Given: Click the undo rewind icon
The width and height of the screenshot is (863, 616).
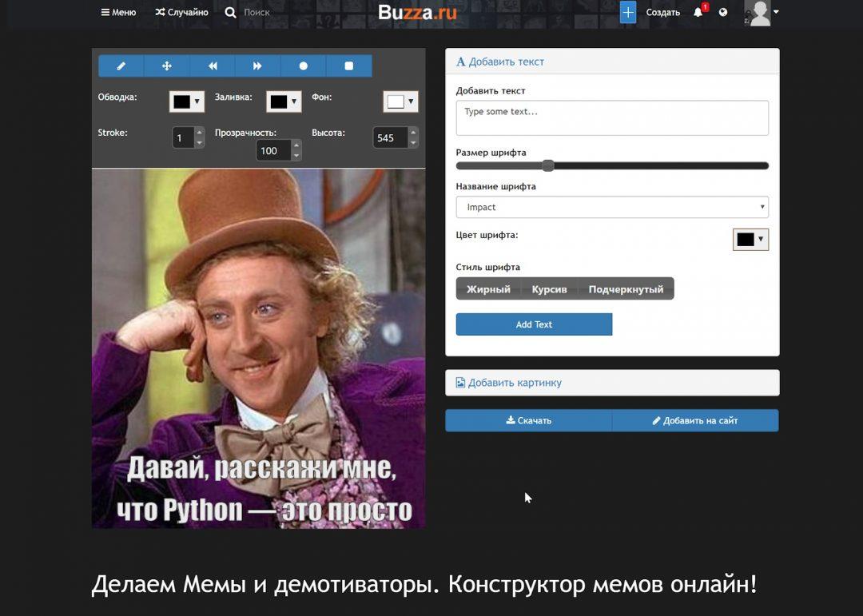Looking at the screenshot, I should (212, 66).
